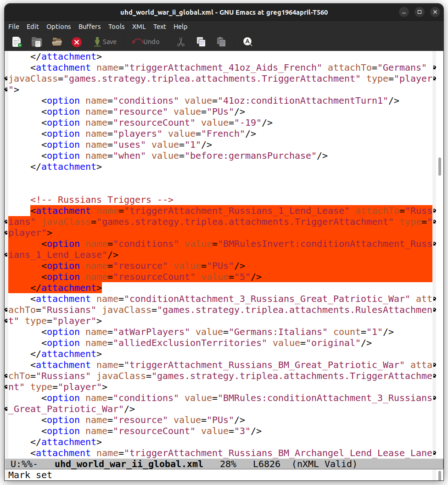448x485 pixels.
Task: Open the Edit menu
Action: [33, 27]
